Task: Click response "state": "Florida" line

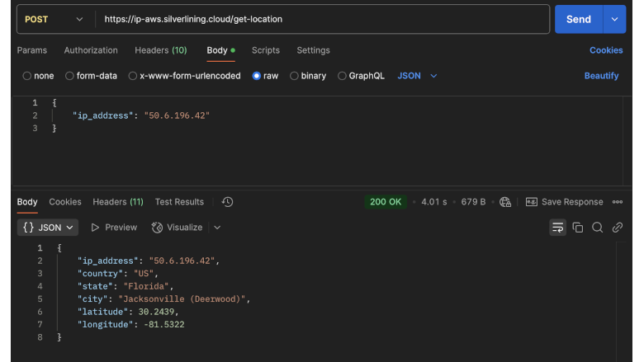Action: point(125,286)
